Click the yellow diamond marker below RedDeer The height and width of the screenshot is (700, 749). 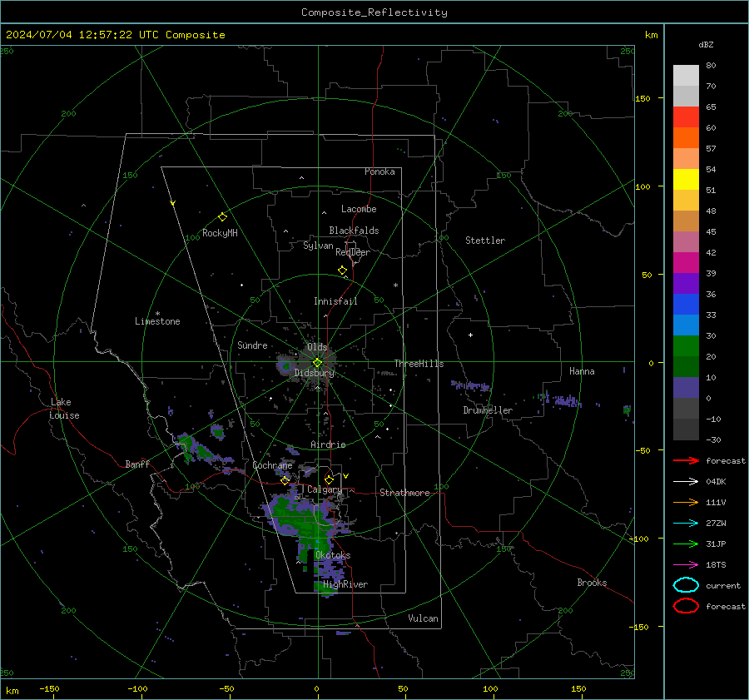click(x=343, y=271)
